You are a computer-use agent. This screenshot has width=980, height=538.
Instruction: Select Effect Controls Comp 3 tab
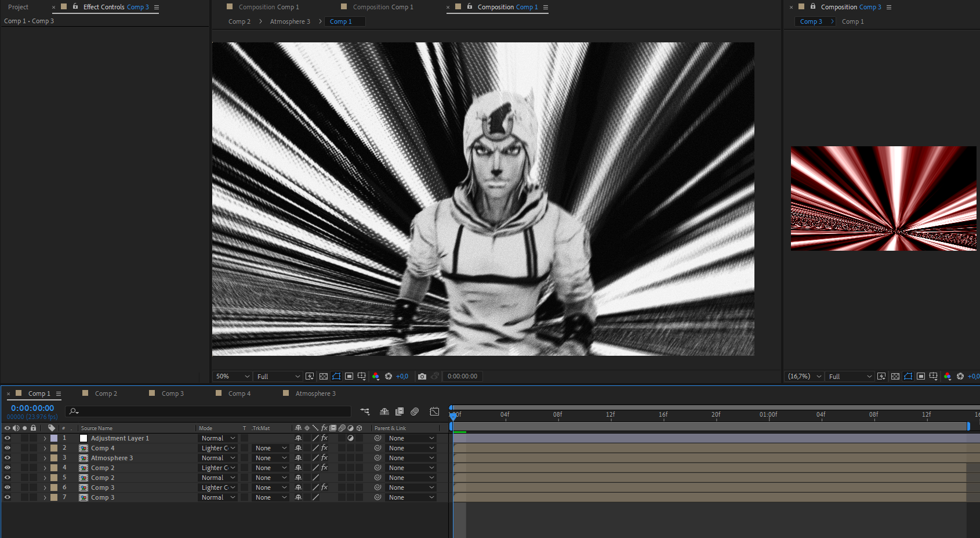tap(116, 7)
